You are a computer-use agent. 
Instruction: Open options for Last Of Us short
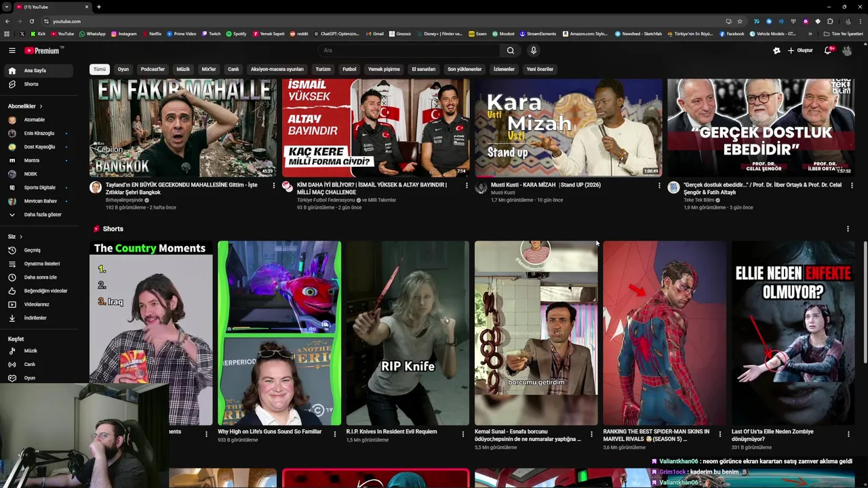pyautogui.click(x=848, y=434)
